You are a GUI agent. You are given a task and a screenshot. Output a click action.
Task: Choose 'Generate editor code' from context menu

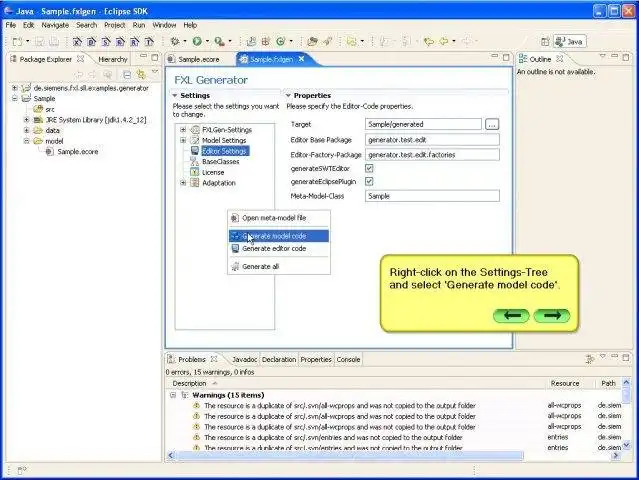[x=279, y=249]
